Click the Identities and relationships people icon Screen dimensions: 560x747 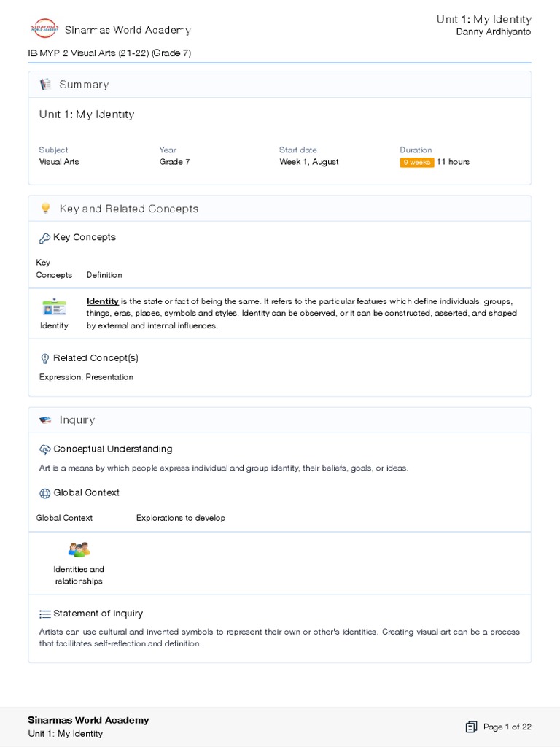(79, 549)
